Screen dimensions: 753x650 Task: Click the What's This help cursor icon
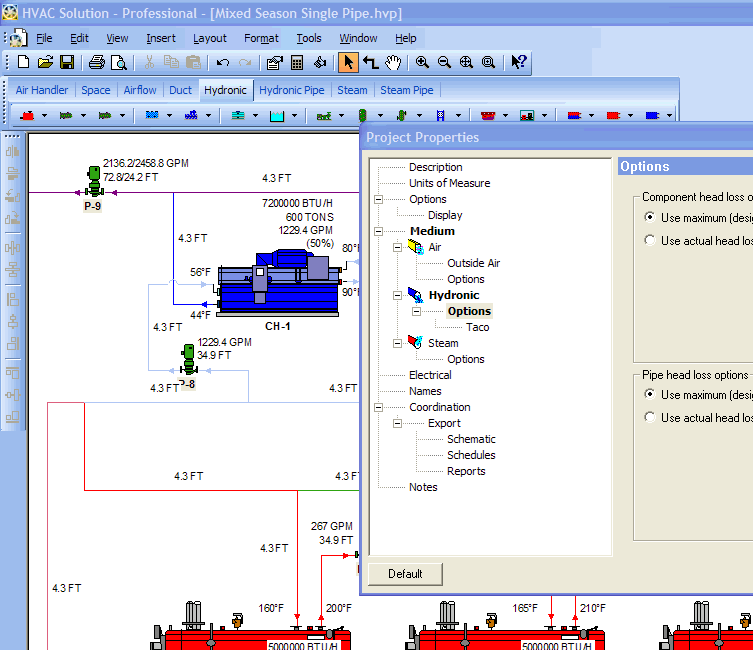(x=519, y=62)
